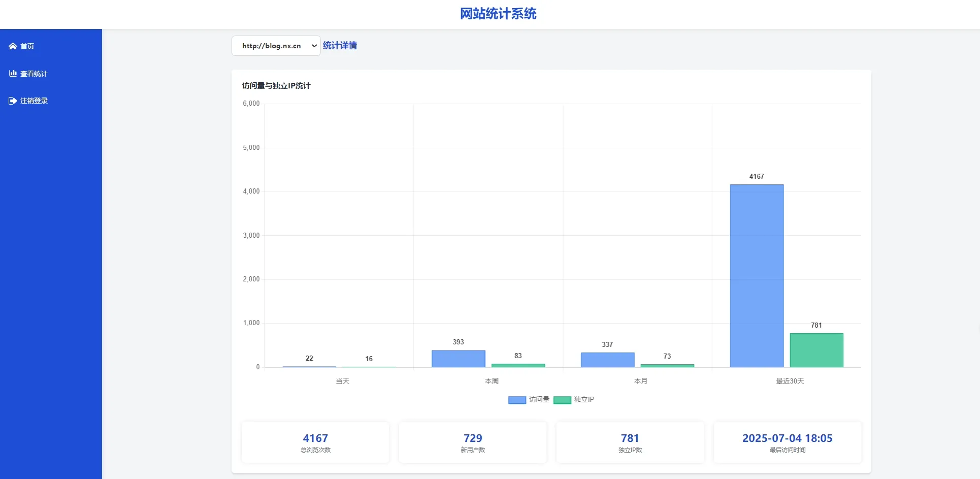Click the bar chart icon next to 查看统计
Screen dimensions: 980x479
coord(13,73)
